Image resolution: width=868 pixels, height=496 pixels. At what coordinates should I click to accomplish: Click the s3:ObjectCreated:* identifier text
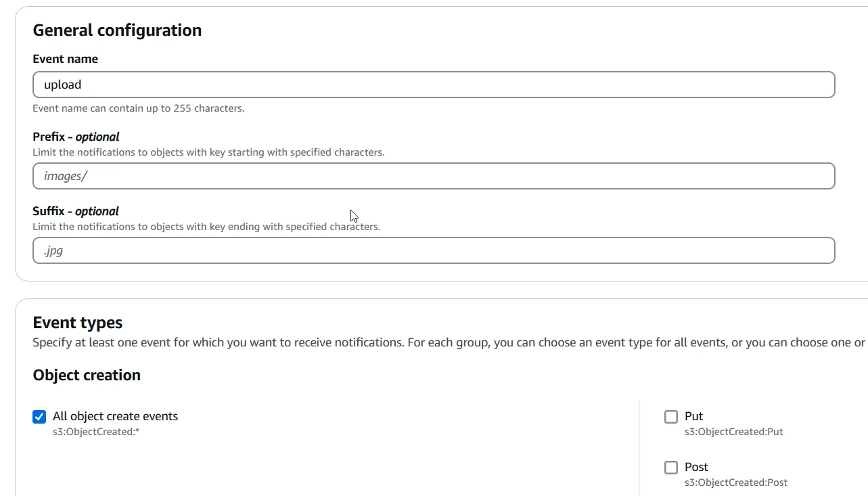pos(96,432)
